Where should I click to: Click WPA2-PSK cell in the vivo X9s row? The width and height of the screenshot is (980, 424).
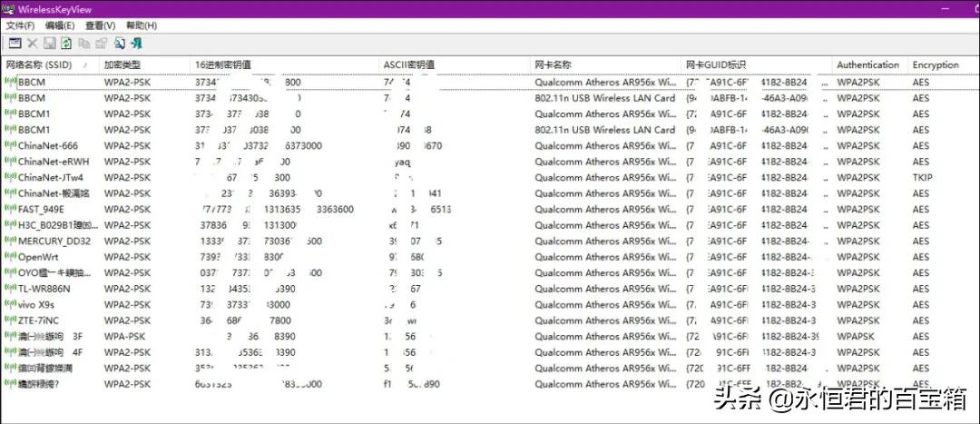pos(128,304)
